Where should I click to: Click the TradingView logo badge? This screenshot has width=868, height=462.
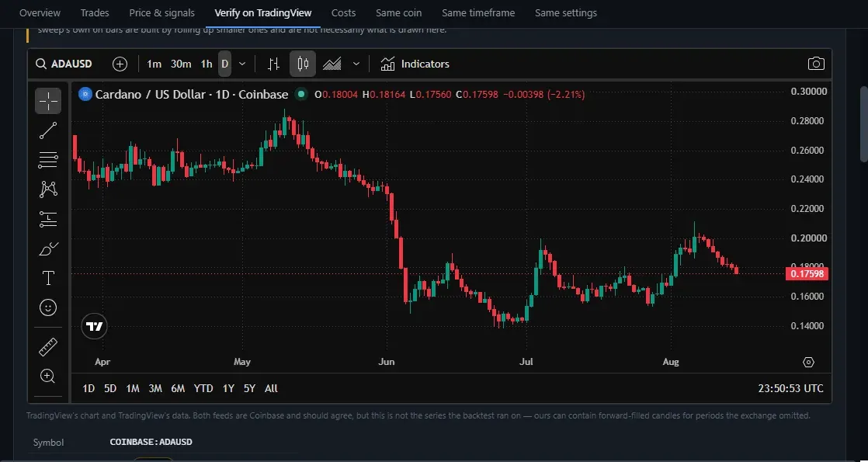(x=94, y=326)
